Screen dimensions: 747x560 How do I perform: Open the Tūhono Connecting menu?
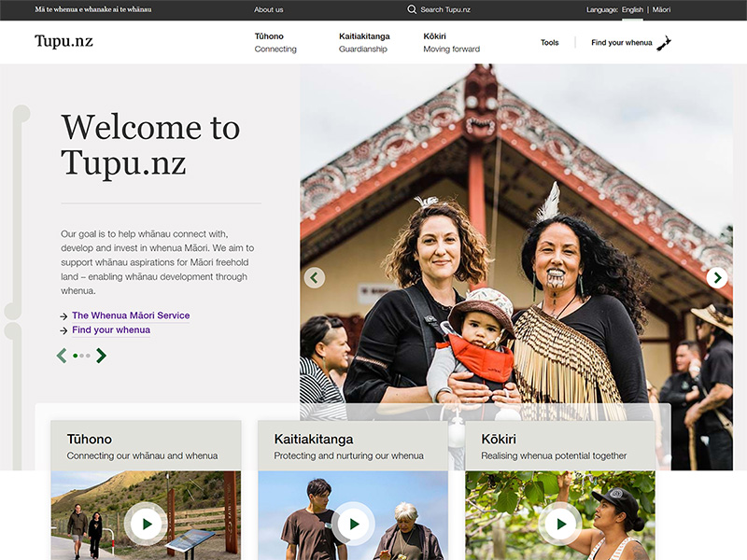click(275, 42)
